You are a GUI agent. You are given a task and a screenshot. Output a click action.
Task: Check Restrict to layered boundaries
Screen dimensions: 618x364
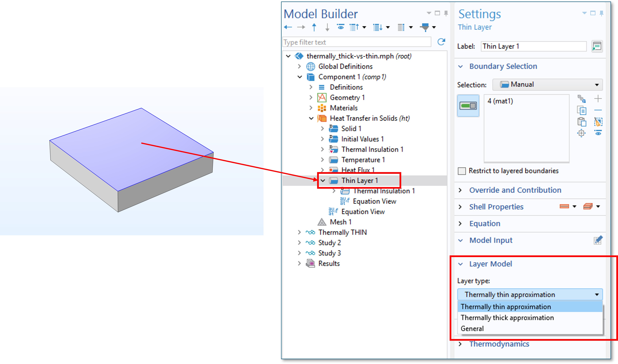click(462, 171)
